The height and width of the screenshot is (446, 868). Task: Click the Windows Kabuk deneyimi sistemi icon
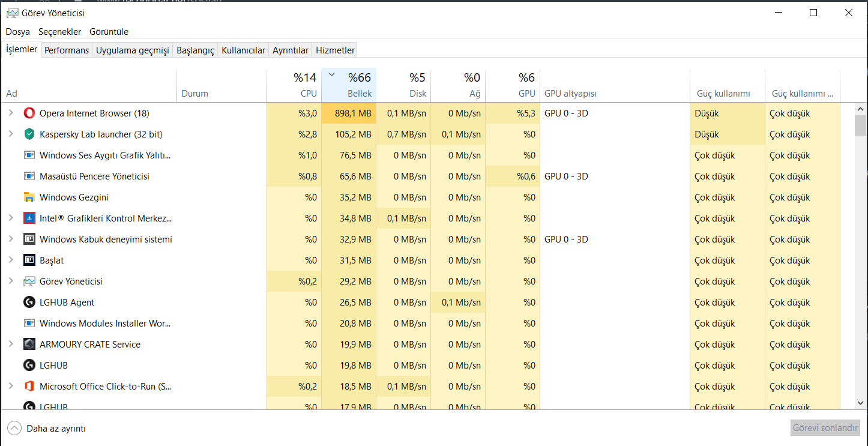29,240
